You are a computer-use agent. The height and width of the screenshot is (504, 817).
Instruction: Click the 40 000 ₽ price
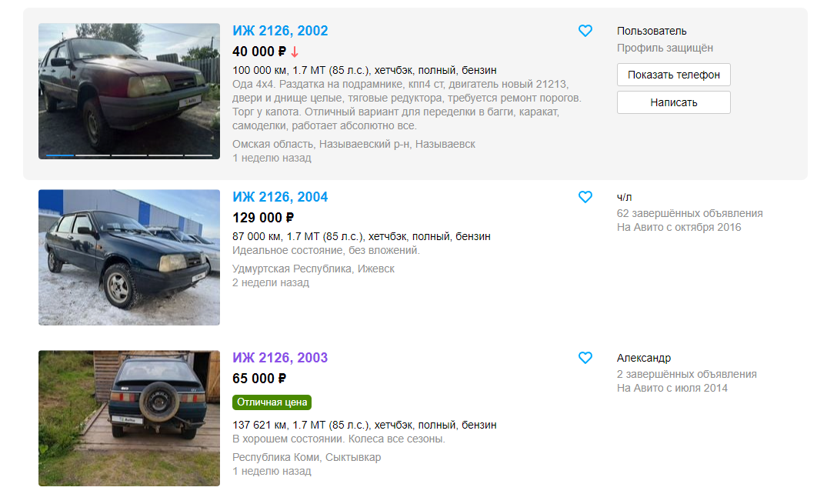click(259, 52)
